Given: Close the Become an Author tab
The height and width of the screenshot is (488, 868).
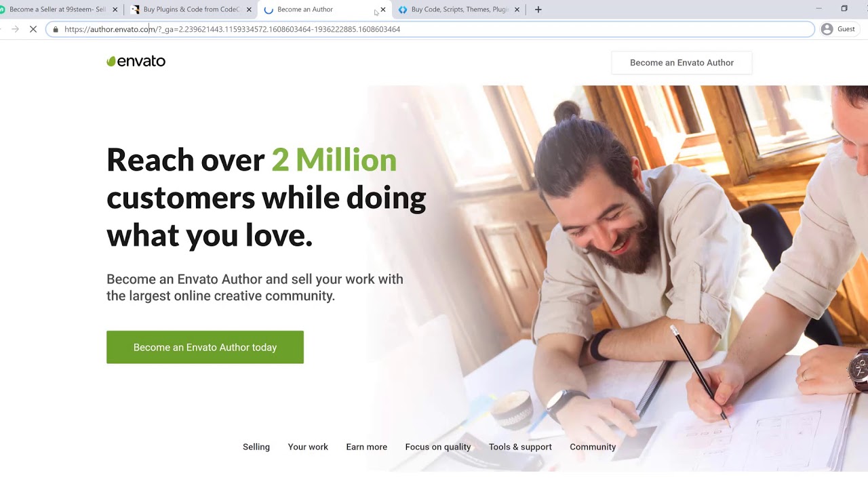Looking at the screenshot, I should coord(383,9).
